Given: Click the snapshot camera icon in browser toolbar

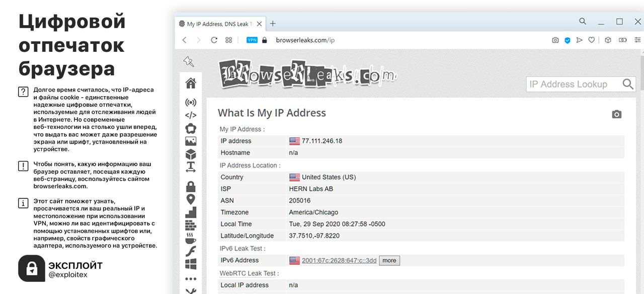Looking at the screenshot, I should (555, 40).
